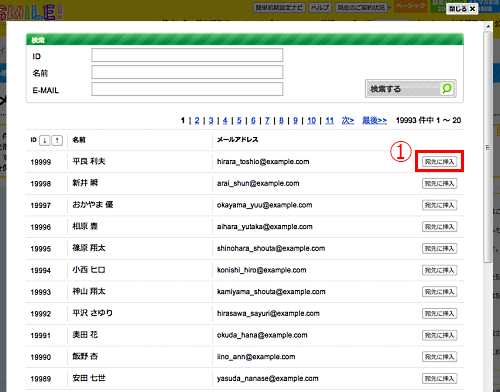Select the name 平良 利夫

(x=89, y=161)
